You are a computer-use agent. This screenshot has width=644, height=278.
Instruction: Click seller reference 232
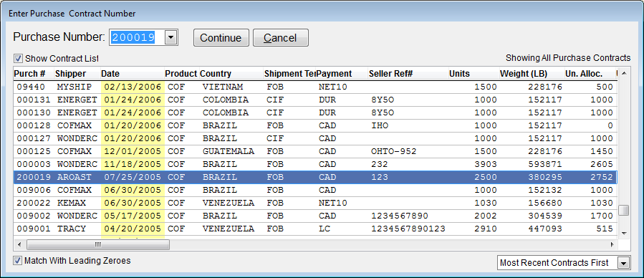pos(380,164)
